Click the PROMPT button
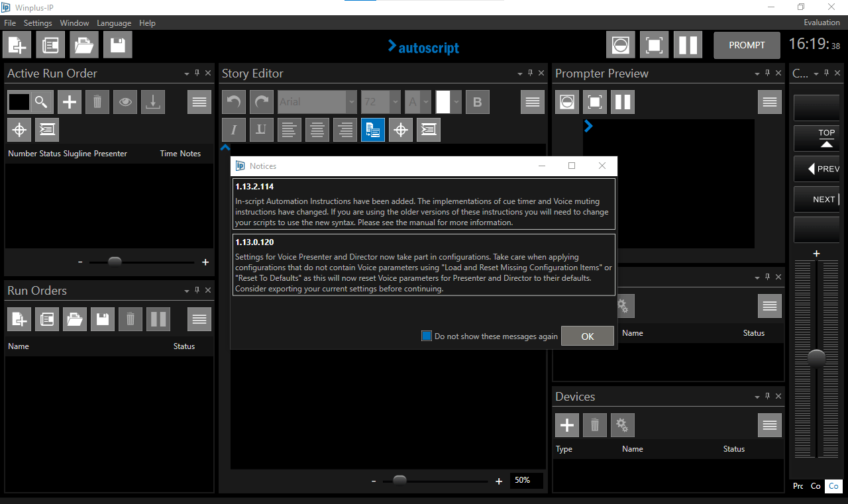 pos(747,45)
